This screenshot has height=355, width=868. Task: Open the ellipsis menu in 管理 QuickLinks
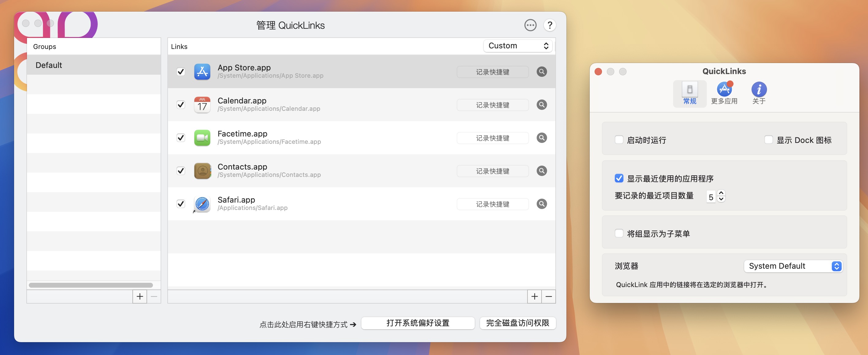coord(530,25)
